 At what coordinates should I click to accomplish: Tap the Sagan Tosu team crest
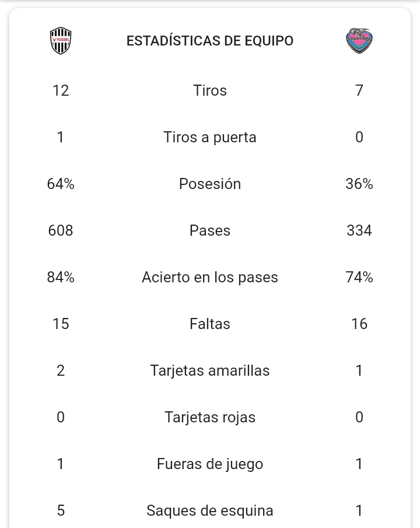pos(359,41)
